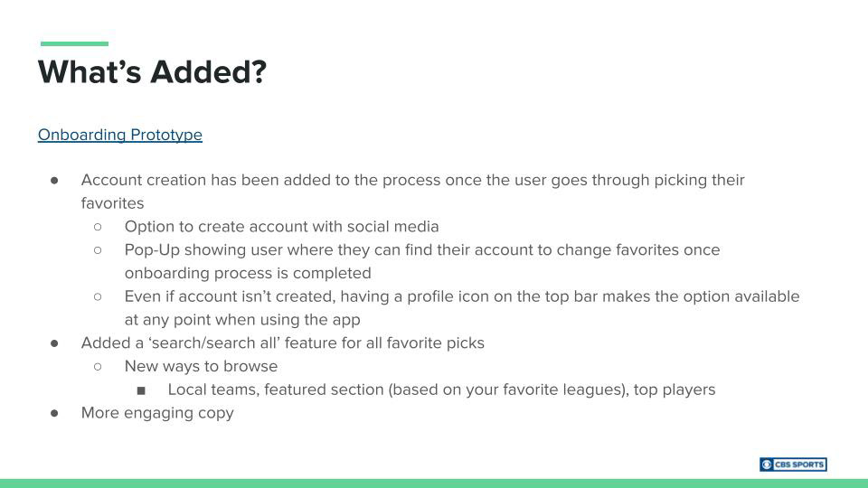Screen dimensions: 868x488
Task: Click the "Local teams, featured section" line
Action: point(441,389)
